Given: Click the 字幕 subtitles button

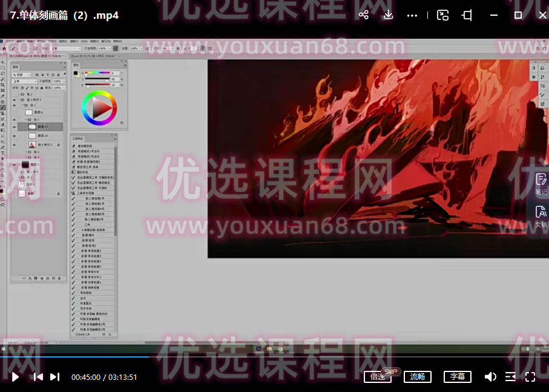Looking at the screenshot, I should point(457,376).
